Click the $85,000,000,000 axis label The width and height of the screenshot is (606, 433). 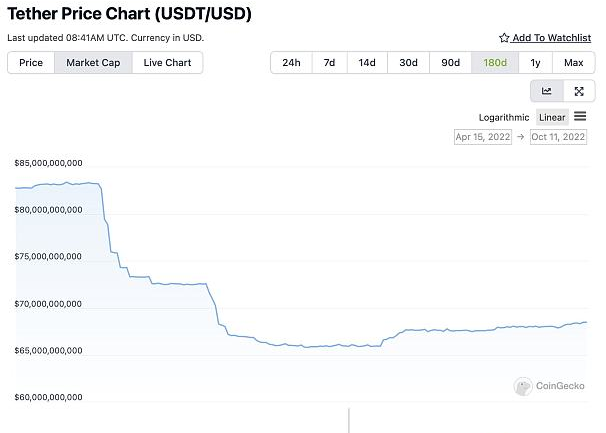pyautogui.click(x=48, y=163)
